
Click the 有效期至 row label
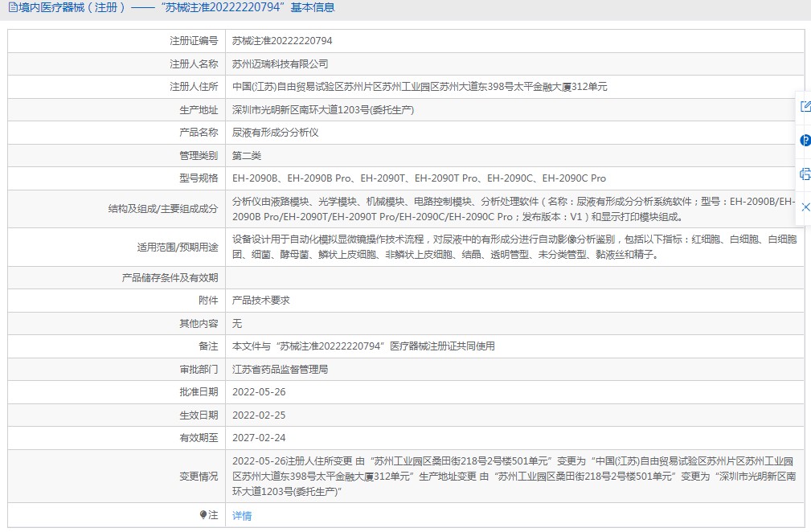(x=199, y=438)
